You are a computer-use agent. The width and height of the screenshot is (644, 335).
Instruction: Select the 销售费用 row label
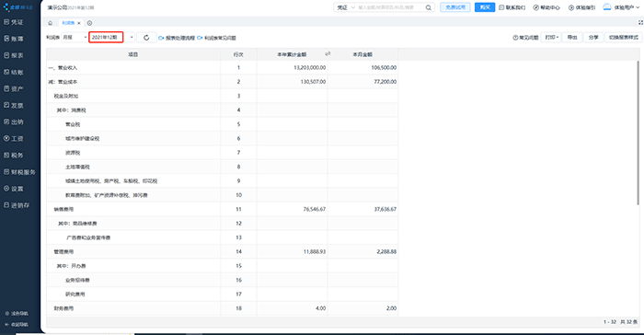pos(63,209)
